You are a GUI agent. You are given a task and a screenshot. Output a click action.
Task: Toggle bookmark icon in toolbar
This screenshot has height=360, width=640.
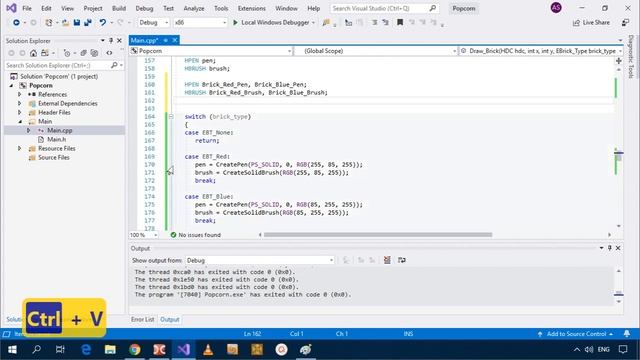(x=400, y=22)
